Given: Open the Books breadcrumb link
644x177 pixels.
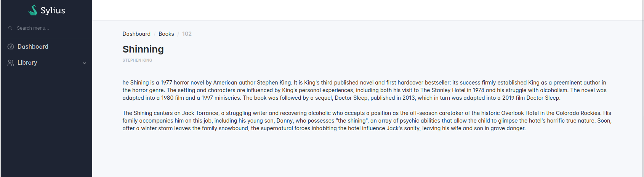Looking at the screenshot, I should coord(166,34).
